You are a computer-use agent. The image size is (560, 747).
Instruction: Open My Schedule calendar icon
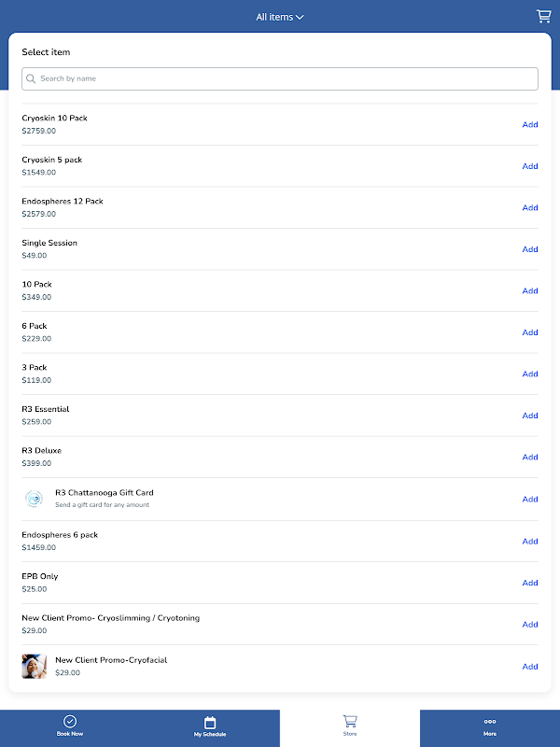(210, 722)
